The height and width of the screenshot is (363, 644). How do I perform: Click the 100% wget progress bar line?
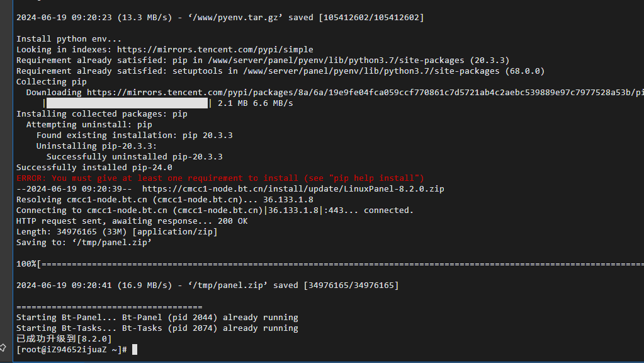(x=330, y=264)
